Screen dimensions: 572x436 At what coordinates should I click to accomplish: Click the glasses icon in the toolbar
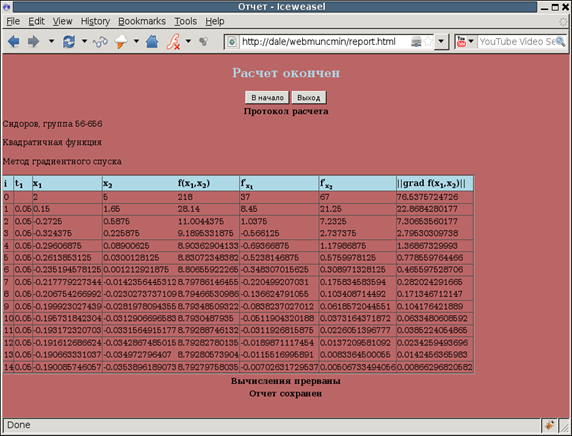(x=100, y=42)
